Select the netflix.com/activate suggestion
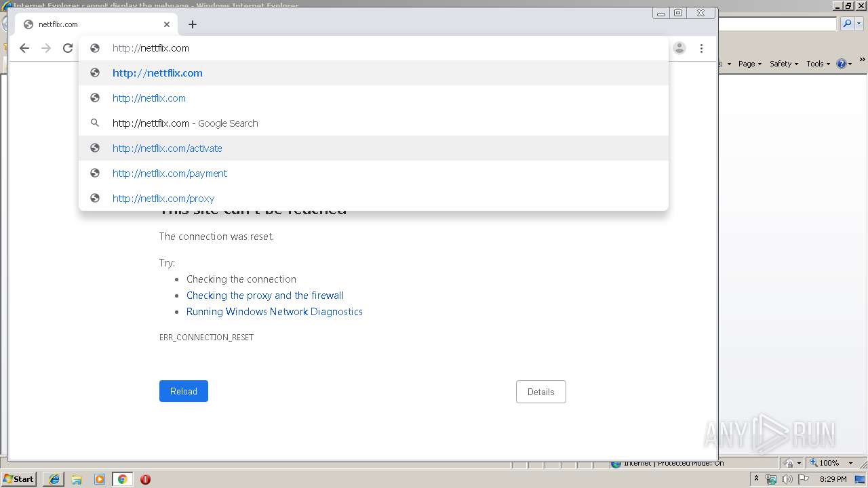The height and width of the screenshot is (488, 868). click(374, 148)
